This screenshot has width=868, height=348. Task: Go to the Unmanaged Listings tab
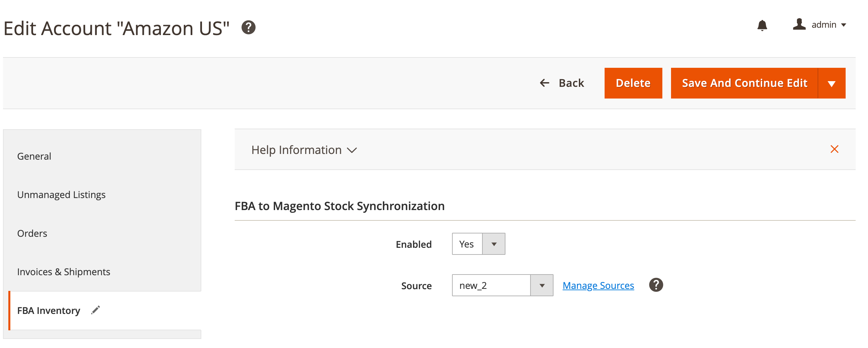(61, 195)
